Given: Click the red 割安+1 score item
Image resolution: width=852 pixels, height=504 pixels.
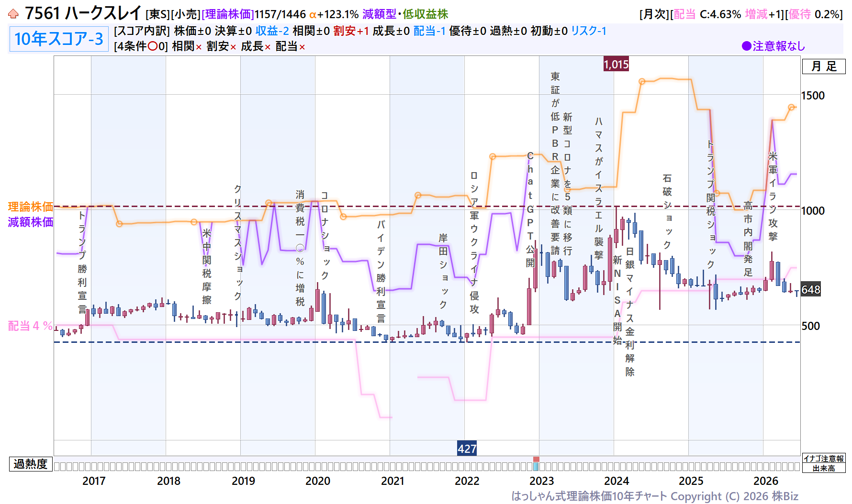Looking at the screenshot, I should pyautogui.click(x=351, y=31).
